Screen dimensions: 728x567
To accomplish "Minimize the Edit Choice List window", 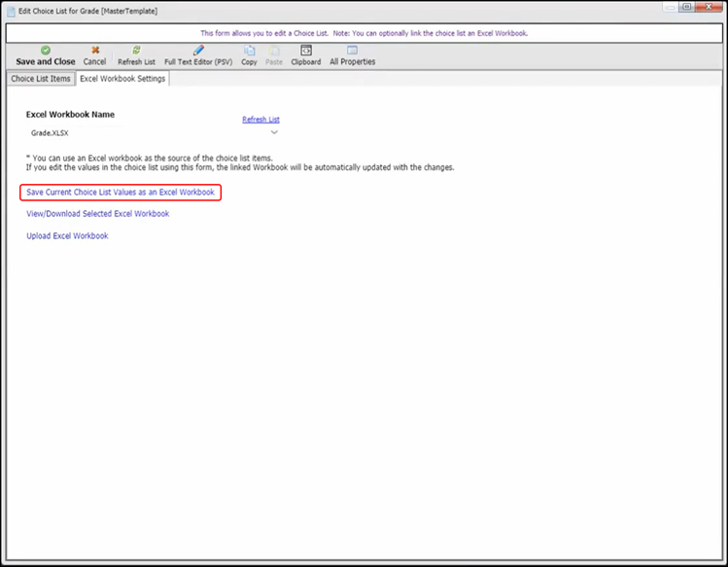I will pos(670,8).
